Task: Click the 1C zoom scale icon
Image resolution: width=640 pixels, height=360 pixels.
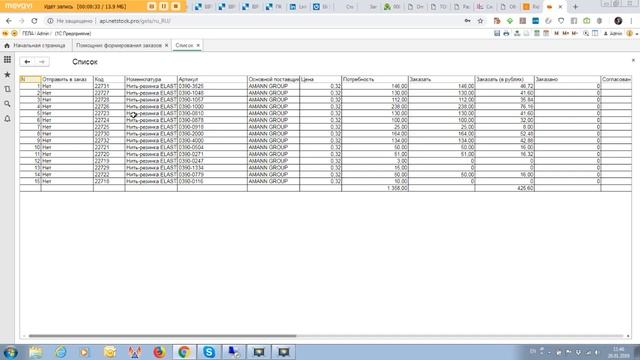Action: click(586, 33)
